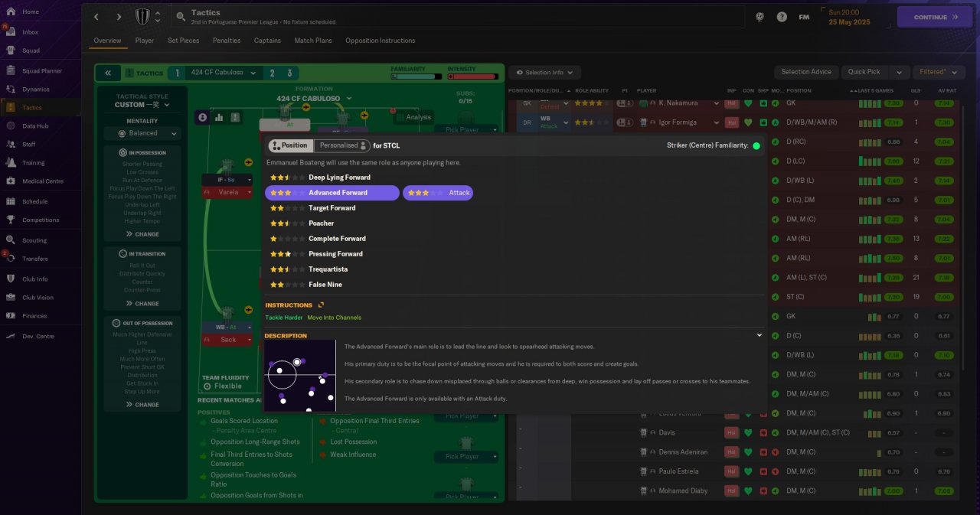Open the Penalties tab
The height and width of the screenshot is (515, 980).
(227, 41)
